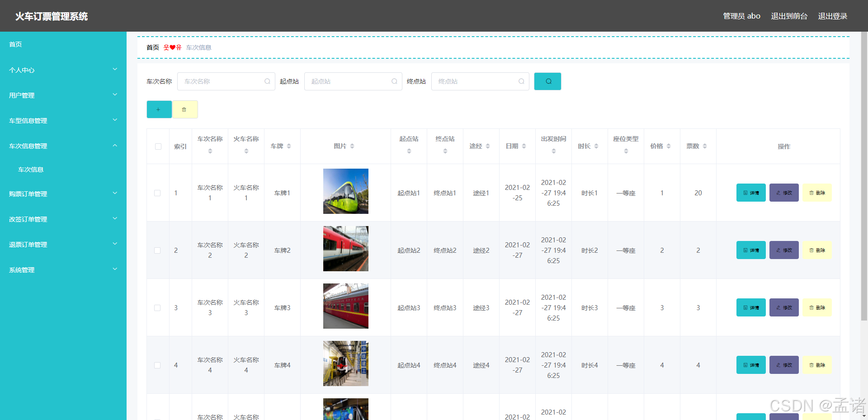Image resolution: width=868 pixels, height=420 pixels.
Task: Sort table by 票数 column
Action: coord(705,146)
